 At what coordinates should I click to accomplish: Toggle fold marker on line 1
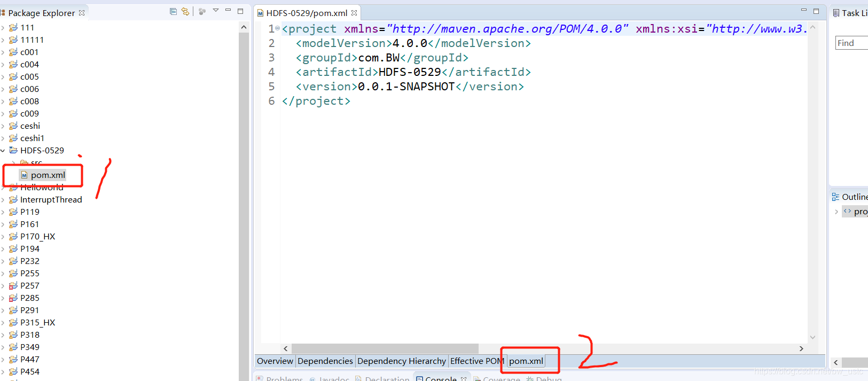tap(278, 28)
